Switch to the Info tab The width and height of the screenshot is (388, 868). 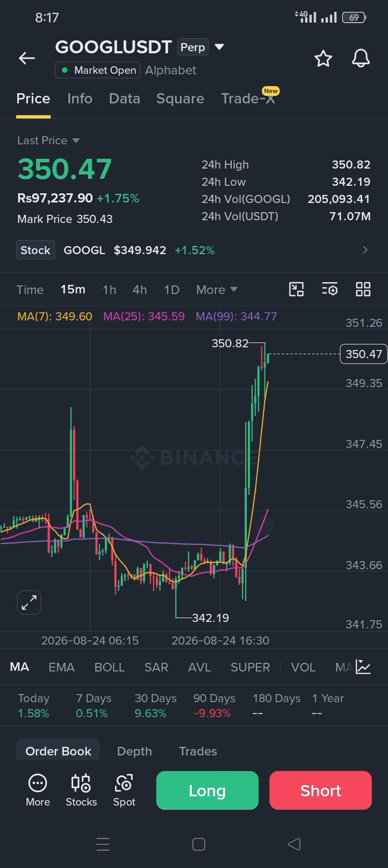[80, 99]
